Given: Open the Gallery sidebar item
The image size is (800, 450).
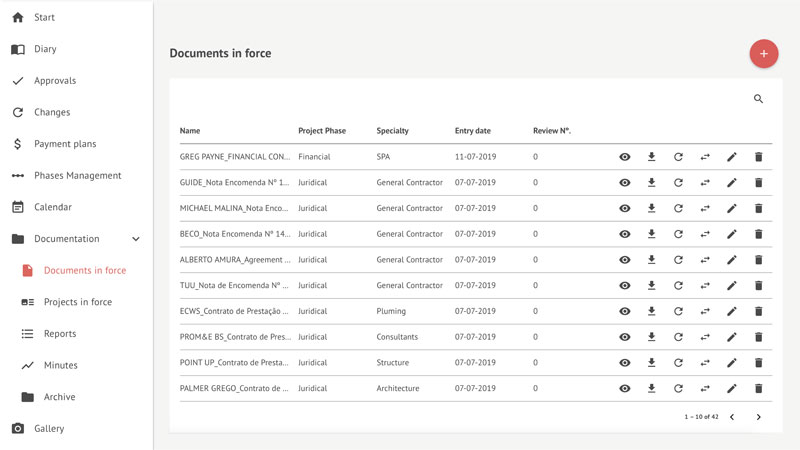Looking at the screenshot, I should 49,429.
